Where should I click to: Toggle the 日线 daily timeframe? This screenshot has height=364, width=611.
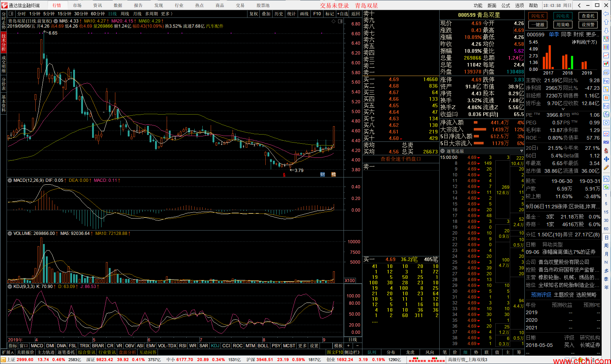pos(112,14)
